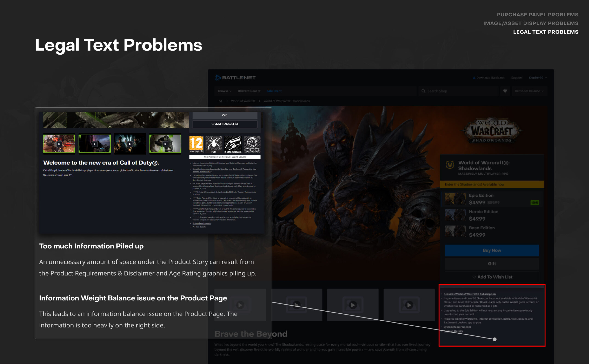This screenshot has height=364, width=589.
Task: Open the System Requirements link in Shadowlands panel
Action: click(457, 327)
